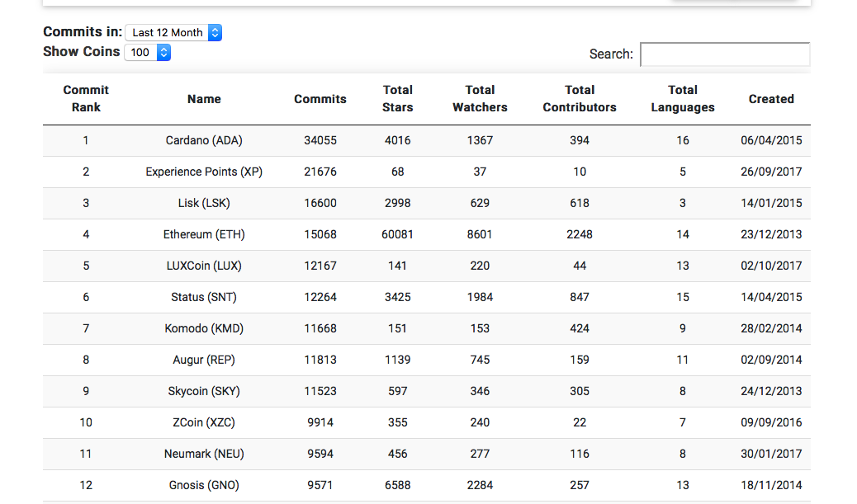857x504 pixels.
Task: Click the Status (SNT) coin name
Action: coord(204,297)
